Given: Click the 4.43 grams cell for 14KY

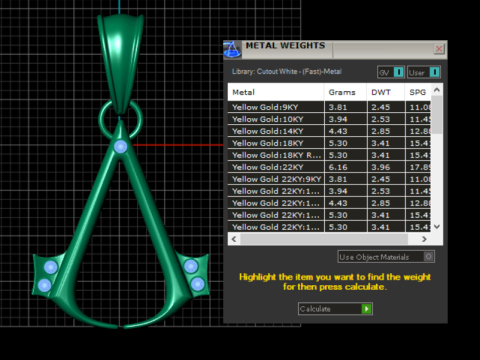Looking at the screenshot, I should [345, 131].
